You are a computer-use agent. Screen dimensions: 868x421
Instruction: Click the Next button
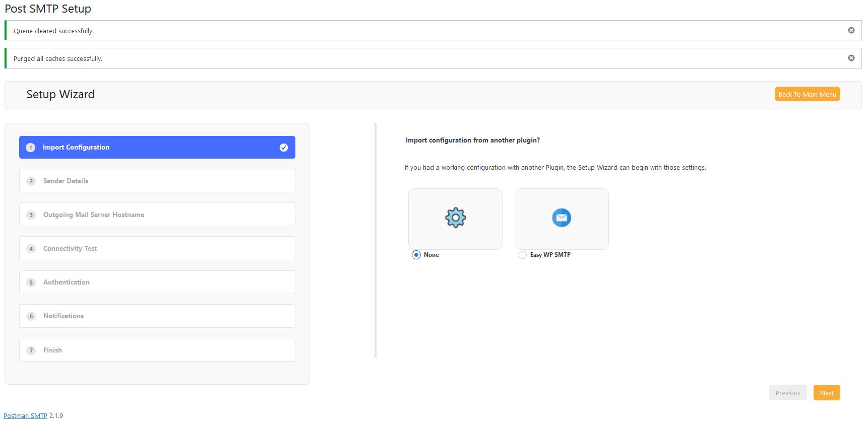(827, 393)
